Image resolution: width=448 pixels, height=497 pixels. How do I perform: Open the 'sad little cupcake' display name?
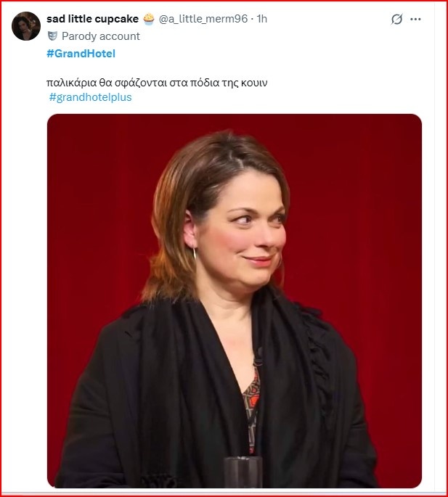pos(92,19)
